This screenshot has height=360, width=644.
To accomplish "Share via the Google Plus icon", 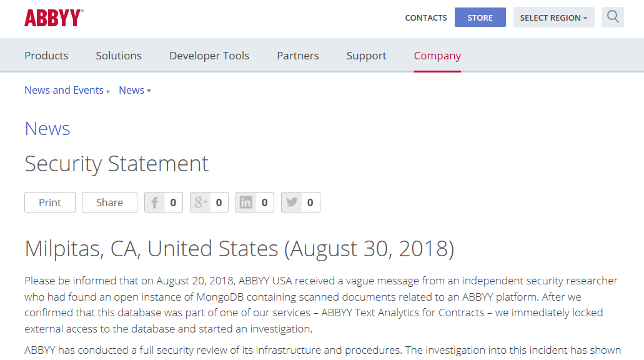I will click(x=201, y=202).
